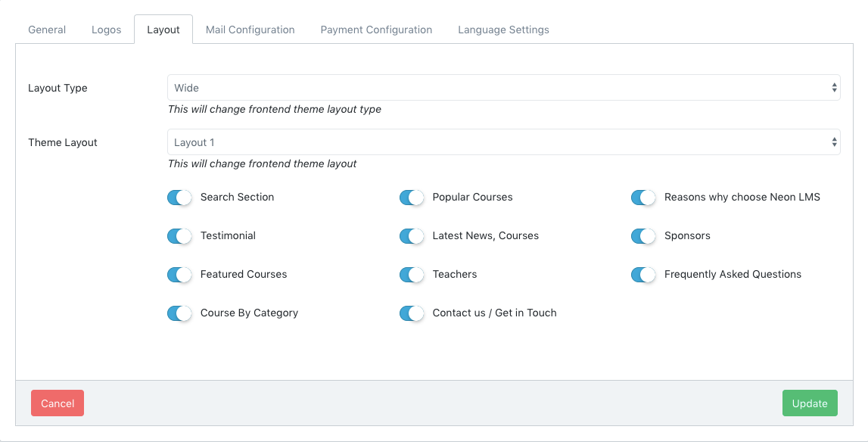This screenshot has width=868, height=442.
Task: Switch off the Testimonial section
Action: pos(179,236)
